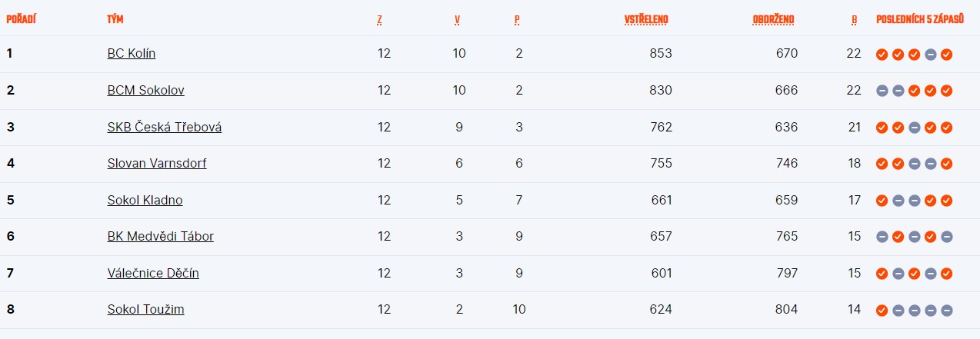Click Sokol Toužim's only orange win icon

click(x=882, y=311)
